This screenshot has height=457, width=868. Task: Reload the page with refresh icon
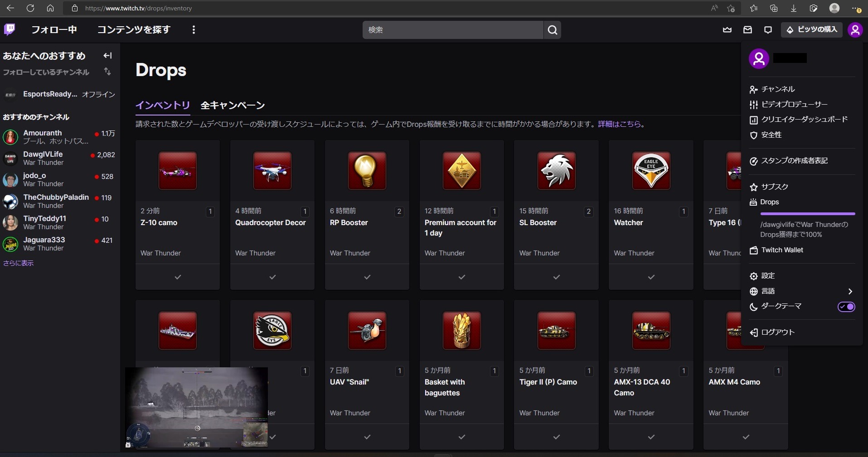(30, 8)
